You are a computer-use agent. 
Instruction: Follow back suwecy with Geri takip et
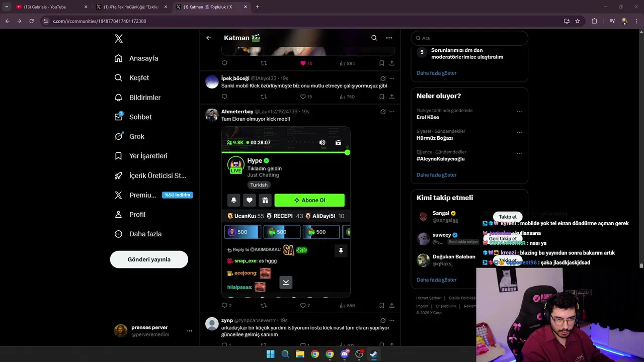pyautogui.click(x=503, y=238)
